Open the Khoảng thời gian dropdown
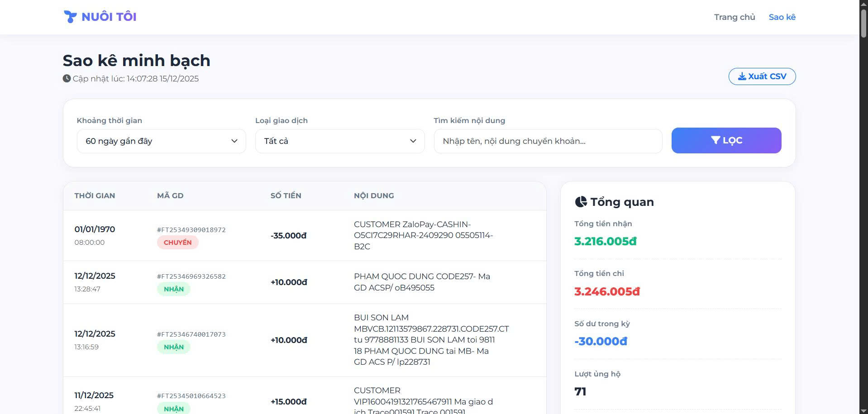Viewport: 868px width, 414px height. (x=161, y=141)
